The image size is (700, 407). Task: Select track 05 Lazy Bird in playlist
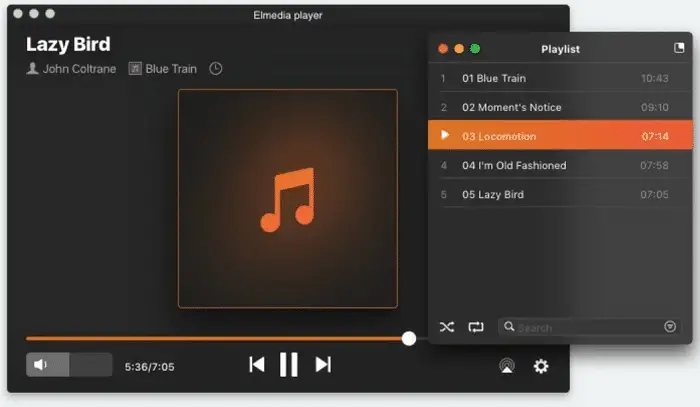click(x=560, y=194)
